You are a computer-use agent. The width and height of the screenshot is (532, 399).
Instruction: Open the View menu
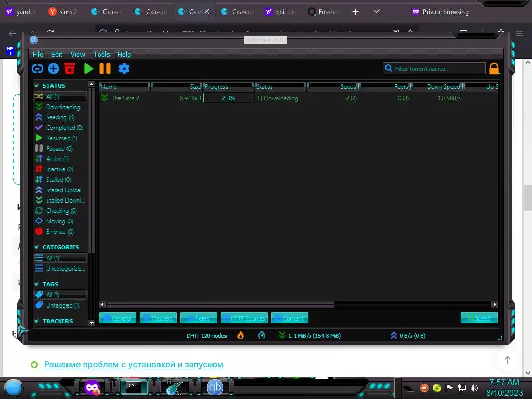click(78, 54)
